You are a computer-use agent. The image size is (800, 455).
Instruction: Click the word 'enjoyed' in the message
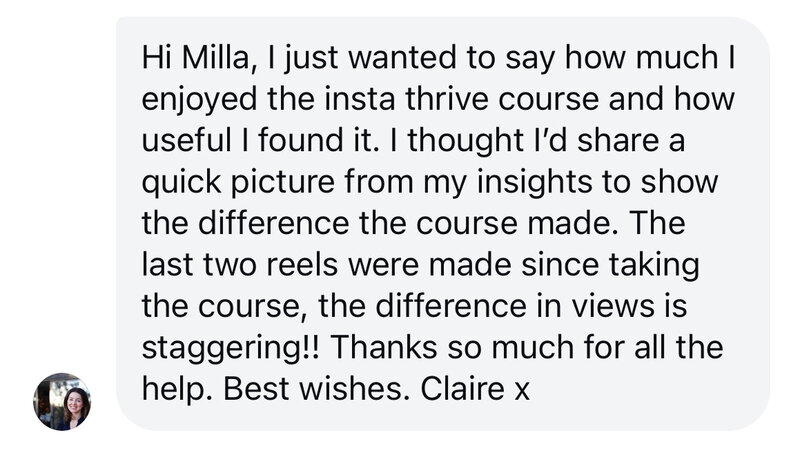pyautogui.click(x=199, y=100)
